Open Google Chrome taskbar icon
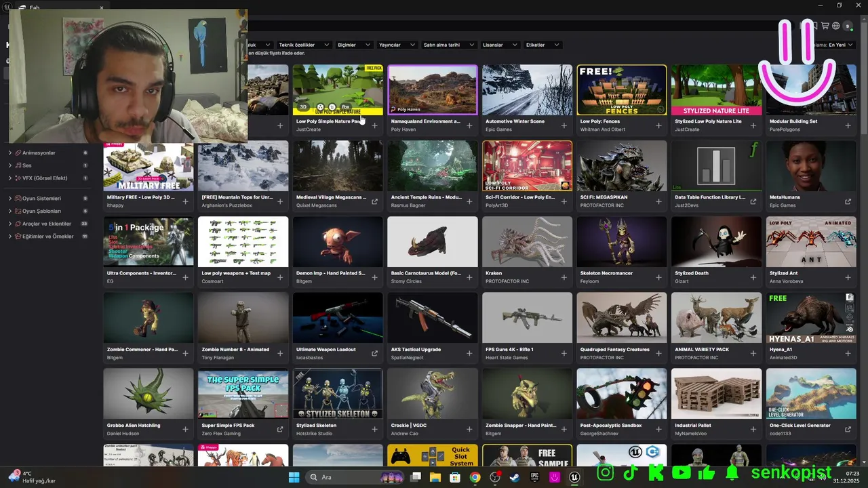Viewport: 868px width, 488px height. point(475,477)
